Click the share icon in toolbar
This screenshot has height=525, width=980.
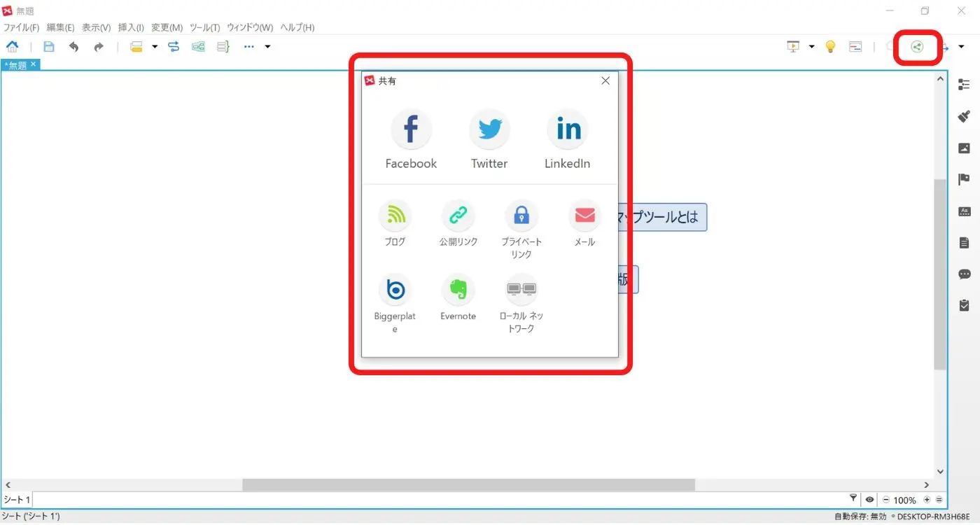pos(917,47)
